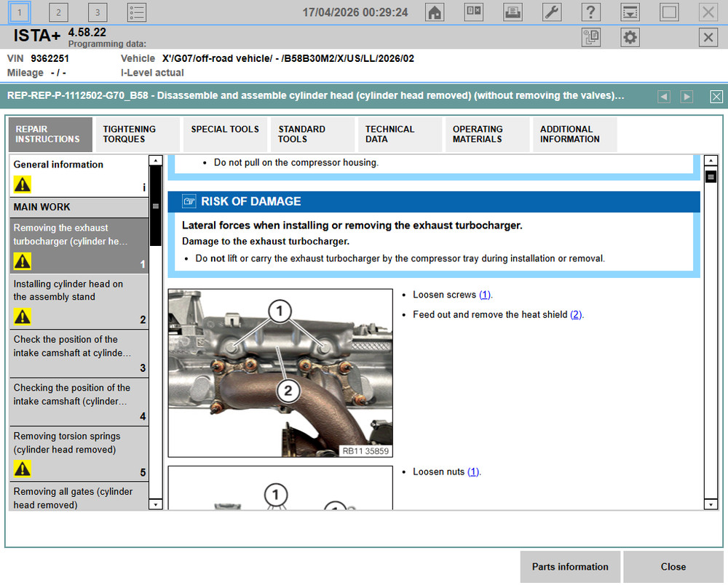
Task: Click the turbocharger heat shield image
Action: click(x=280, y=373)
